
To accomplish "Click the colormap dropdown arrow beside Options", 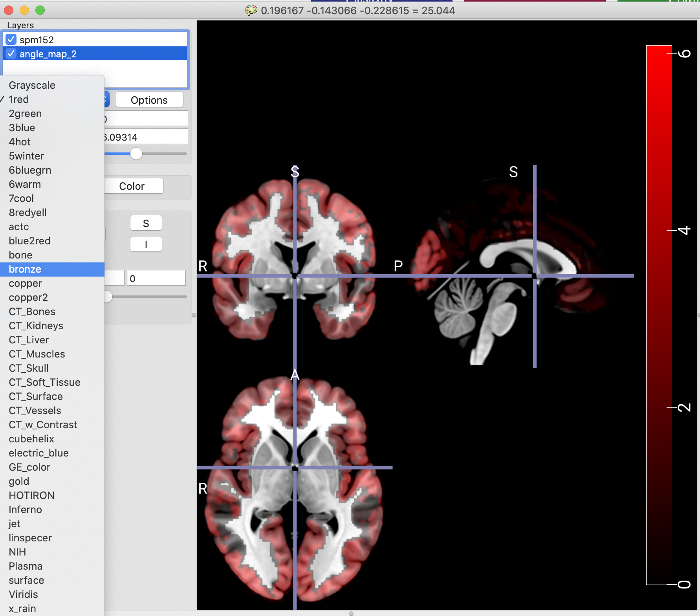I will (x=107, y=100).
